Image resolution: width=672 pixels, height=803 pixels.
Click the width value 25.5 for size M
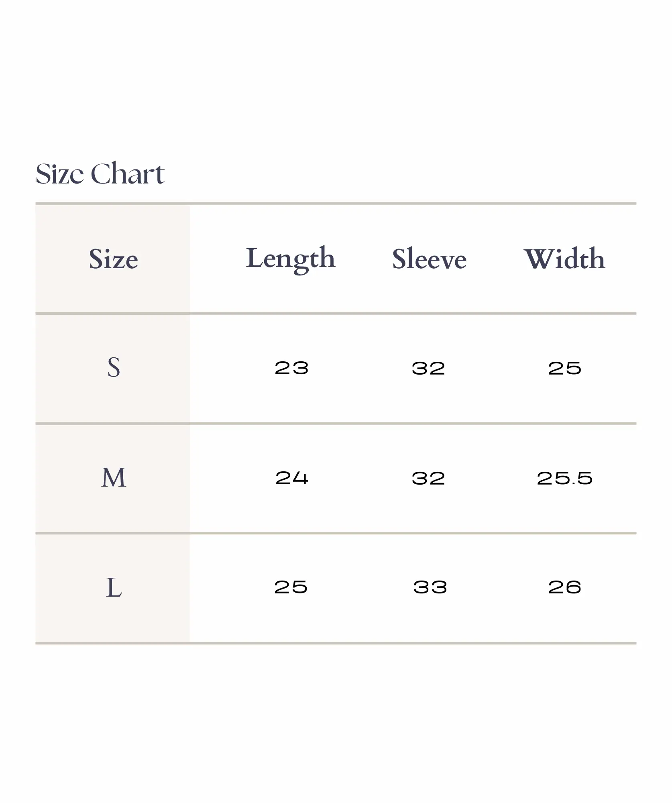point(564,478)
